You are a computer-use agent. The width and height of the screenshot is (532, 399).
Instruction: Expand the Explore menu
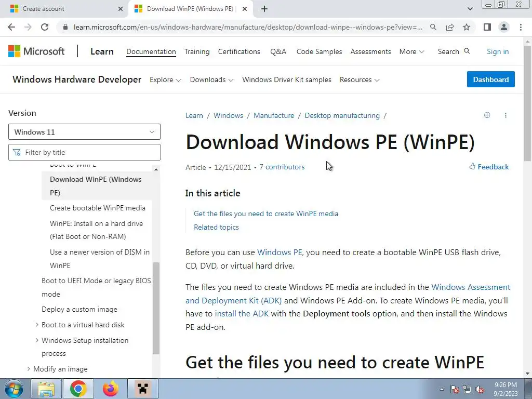tap(165, 79)
